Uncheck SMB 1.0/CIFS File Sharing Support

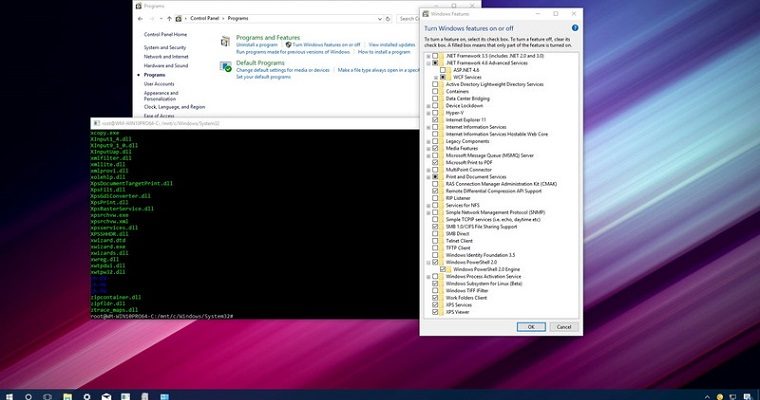435,226
